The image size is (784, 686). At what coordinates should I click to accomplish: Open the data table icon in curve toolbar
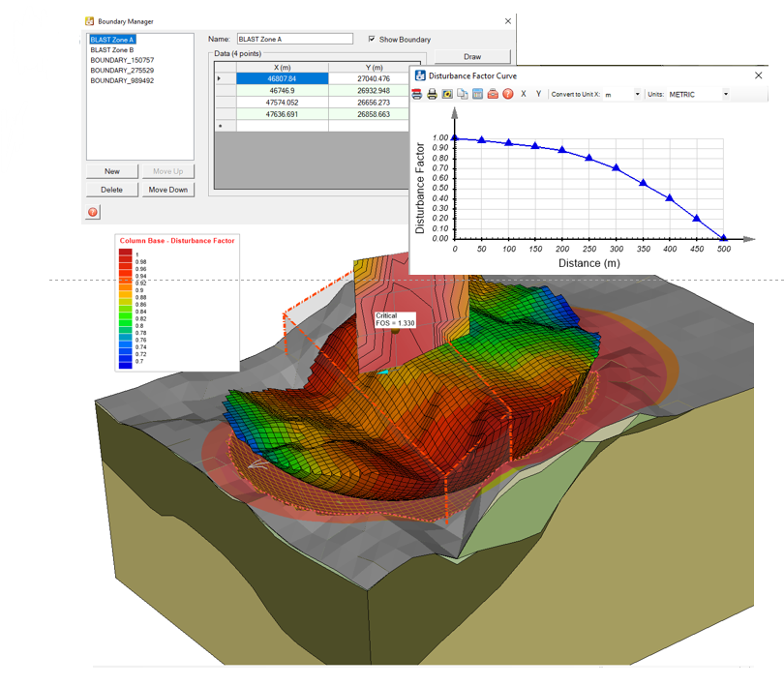tap(477, 94)
